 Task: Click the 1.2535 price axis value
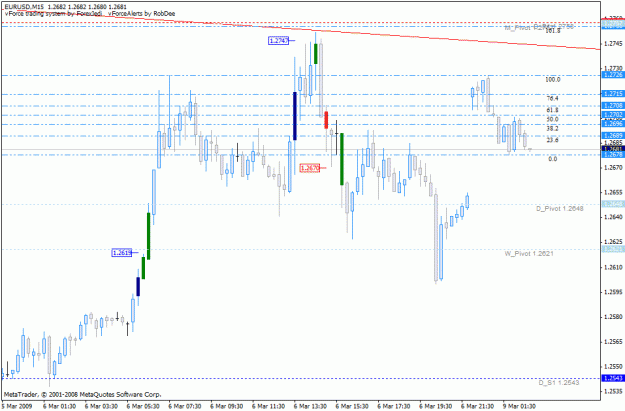click(x=613, y=391)
